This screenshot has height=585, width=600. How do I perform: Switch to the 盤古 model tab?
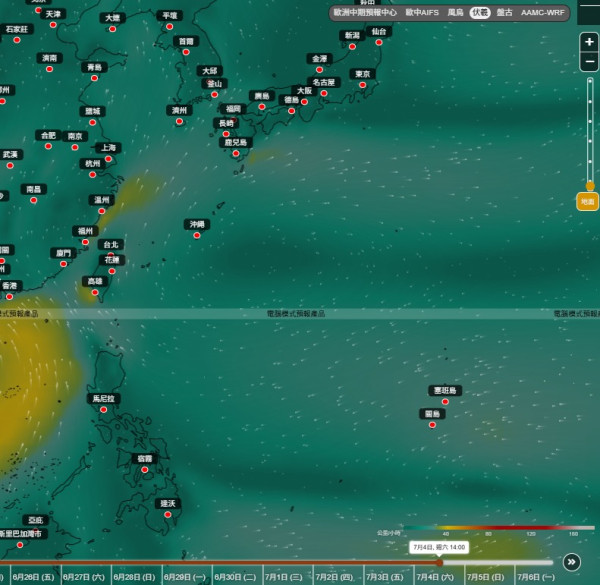click(x=504, y=13)
